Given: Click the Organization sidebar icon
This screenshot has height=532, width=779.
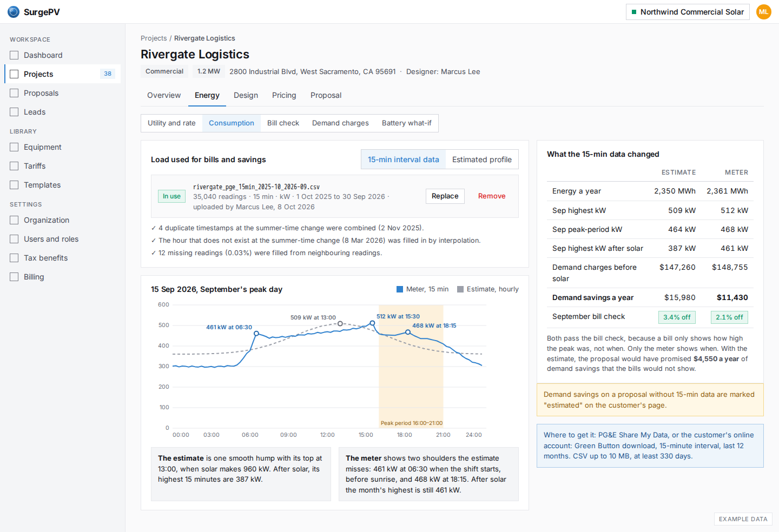Looking at the screenshot, I should pos(14,220).
